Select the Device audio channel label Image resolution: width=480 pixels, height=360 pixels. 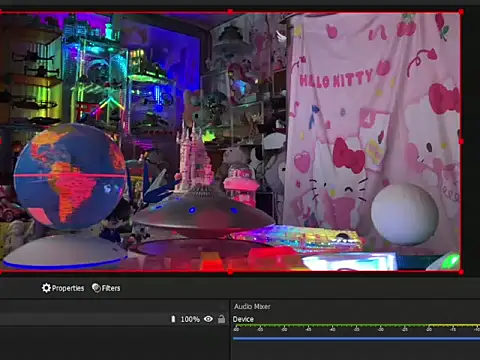pos(243,319)
